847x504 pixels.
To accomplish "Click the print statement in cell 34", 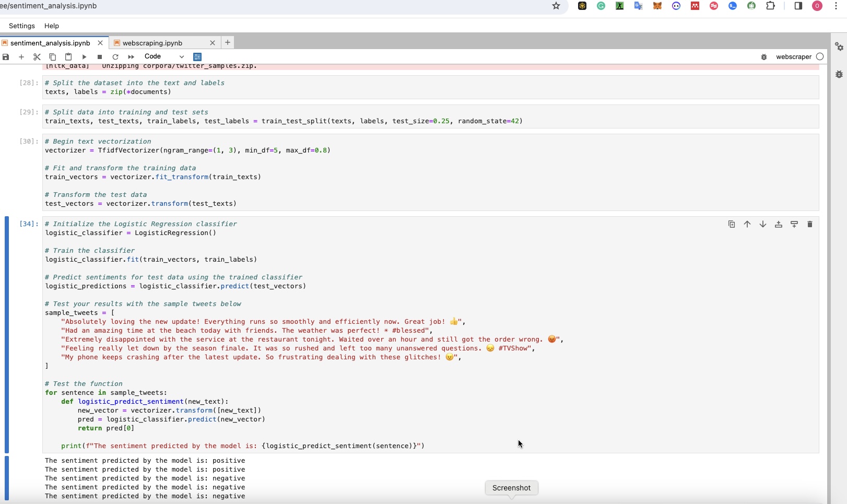I will 243,446.
